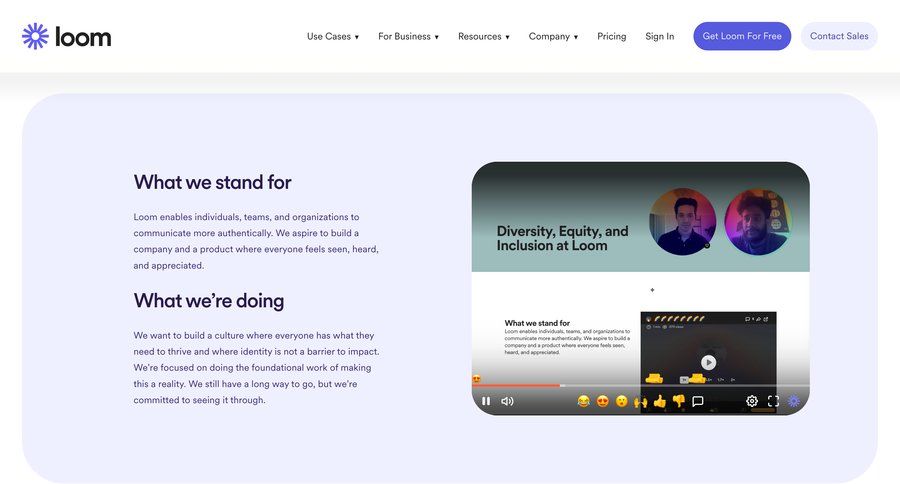Open the Company navigation menu
Screen dimensions: 900x484
tap(553, 37)
